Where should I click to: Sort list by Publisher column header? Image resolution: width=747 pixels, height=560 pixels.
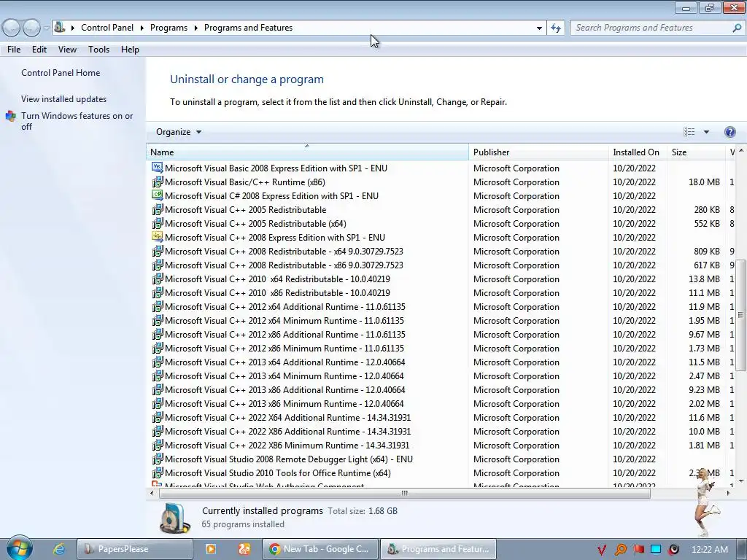(x=538, y=152)
